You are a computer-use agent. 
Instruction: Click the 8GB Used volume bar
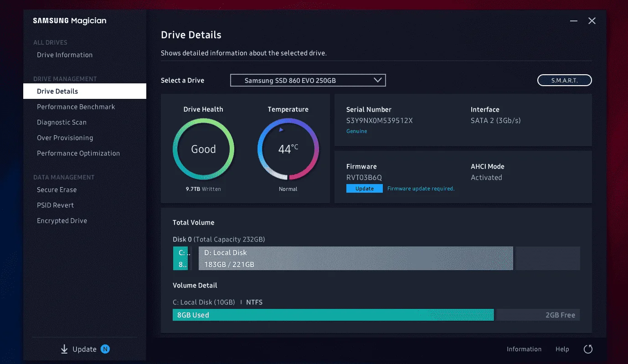click(333, 315)
